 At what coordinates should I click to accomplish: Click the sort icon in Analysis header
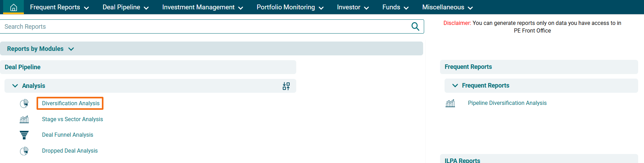[x=286, y=86]
